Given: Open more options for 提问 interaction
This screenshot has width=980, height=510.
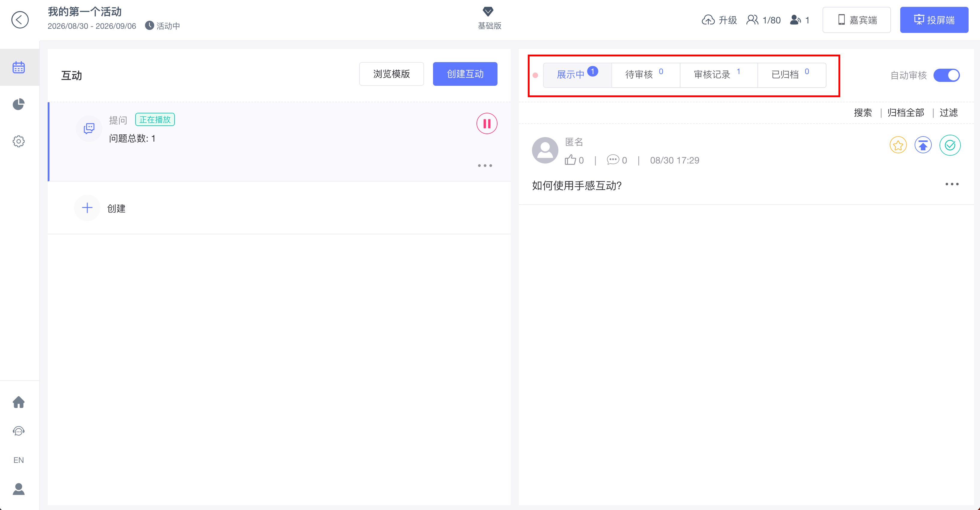Looking at the screenshot, I should click(485, 166).
